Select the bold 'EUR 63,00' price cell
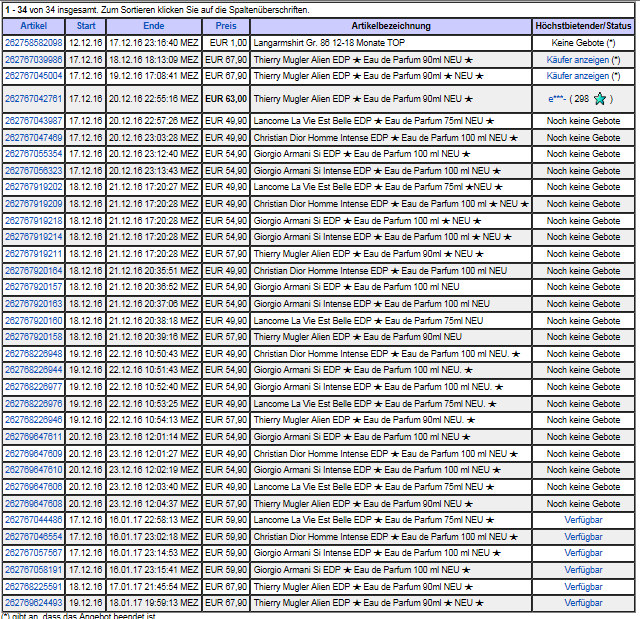 tap(226, 99)
